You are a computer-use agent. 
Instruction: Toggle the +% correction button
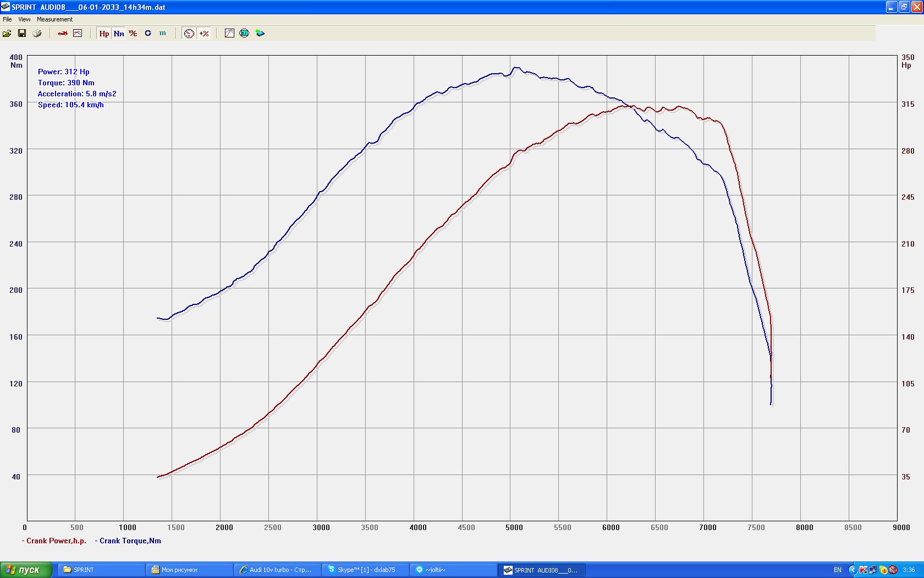(204, 34)
